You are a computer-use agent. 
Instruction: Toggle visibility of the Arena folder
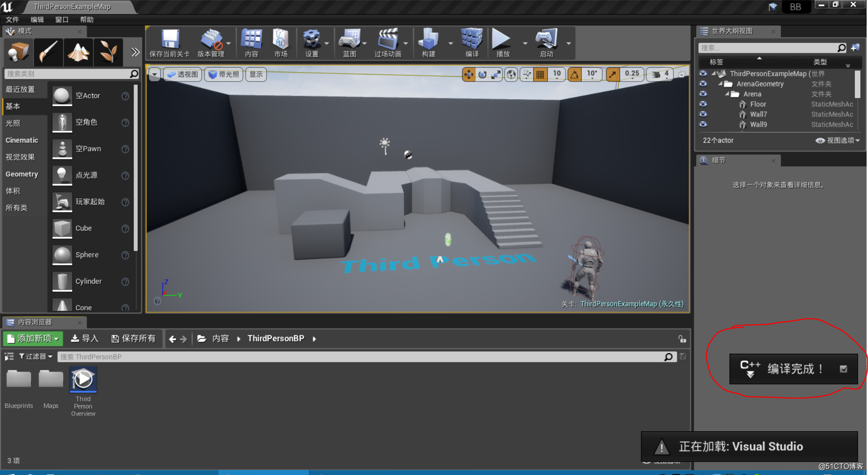[x=703, y=94]
